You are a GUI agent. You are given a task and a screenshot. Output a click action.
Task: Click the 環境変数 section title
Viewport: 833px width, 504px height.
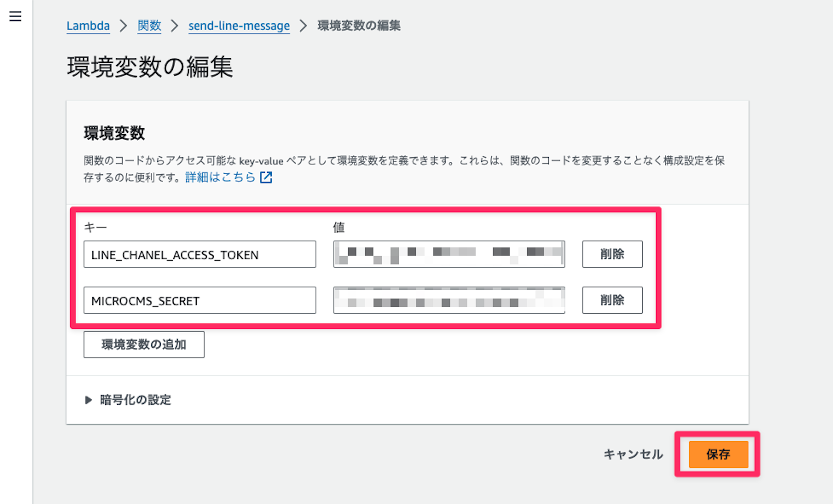tap(114, 133)
